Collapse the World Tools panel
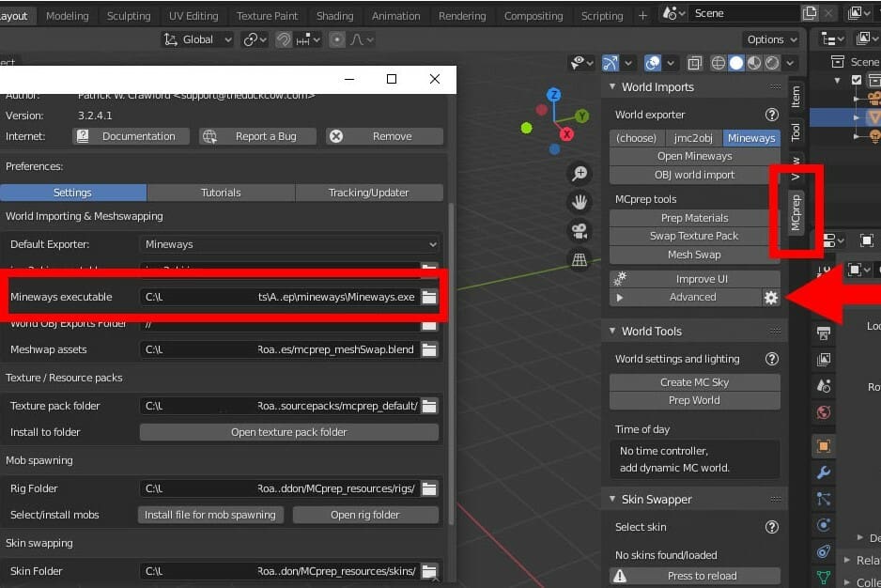This screenshot has height=588, width=881. pos(613,331)
